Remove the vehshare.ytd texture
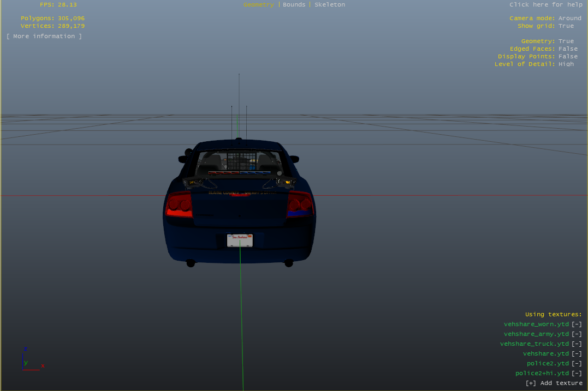 tap(577, 353)
